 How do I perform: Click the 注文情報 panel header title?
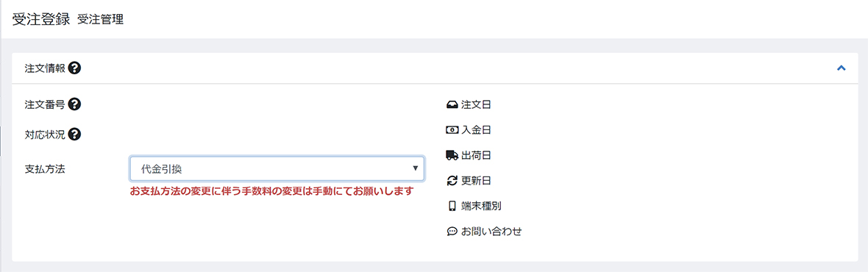(45, 68)
